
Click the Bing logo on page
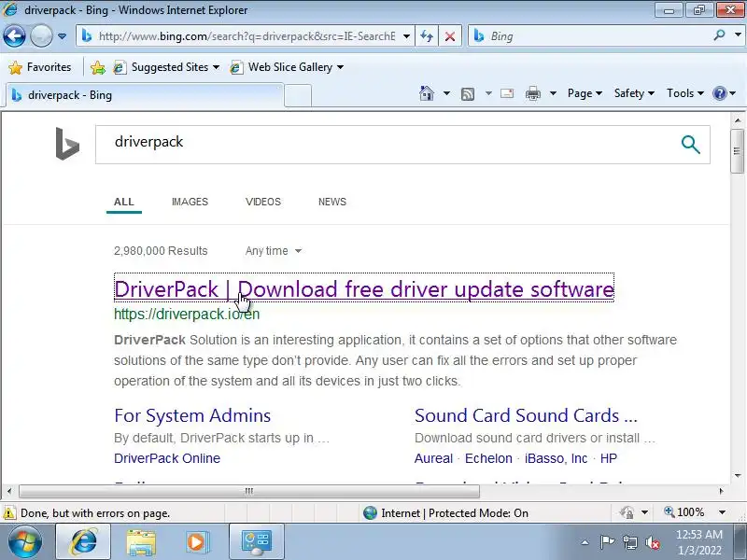[67, 144]
